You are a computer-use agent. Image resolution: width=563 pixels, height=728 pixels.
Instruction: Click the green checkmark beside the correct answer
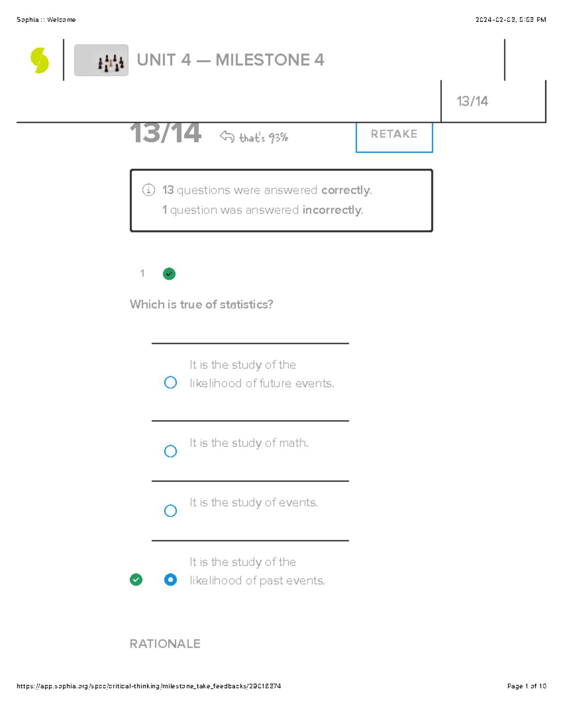pos(136,580)
